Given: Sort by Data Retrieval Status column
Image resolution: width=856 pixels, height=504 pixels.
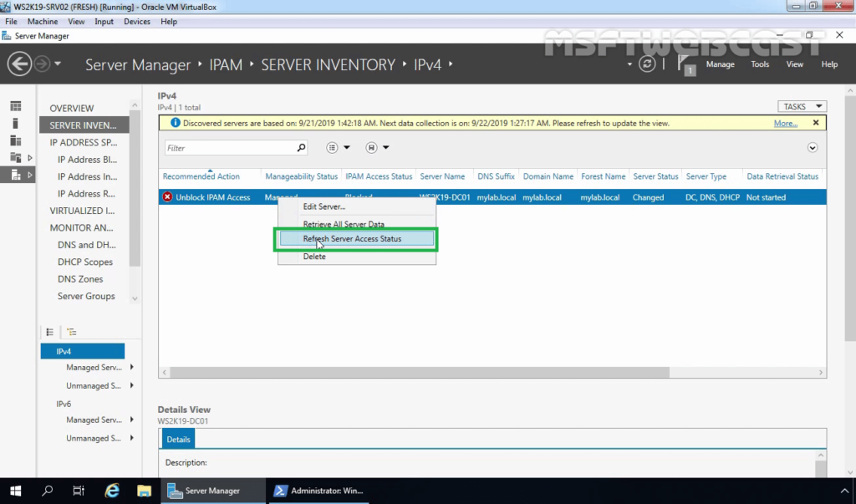Looking at the screenshot, I should click(782, 176).
